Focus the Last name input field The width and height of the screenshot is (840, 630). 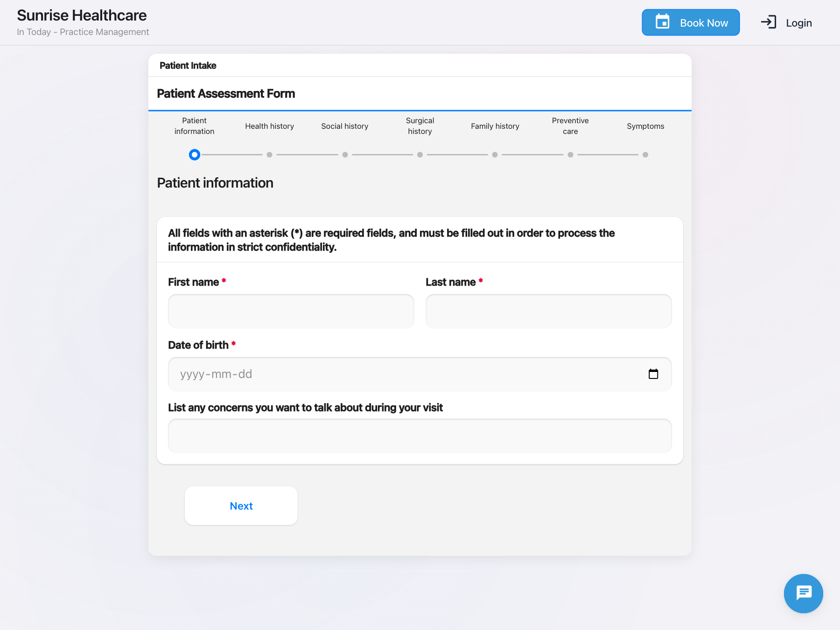click(549, 311)
